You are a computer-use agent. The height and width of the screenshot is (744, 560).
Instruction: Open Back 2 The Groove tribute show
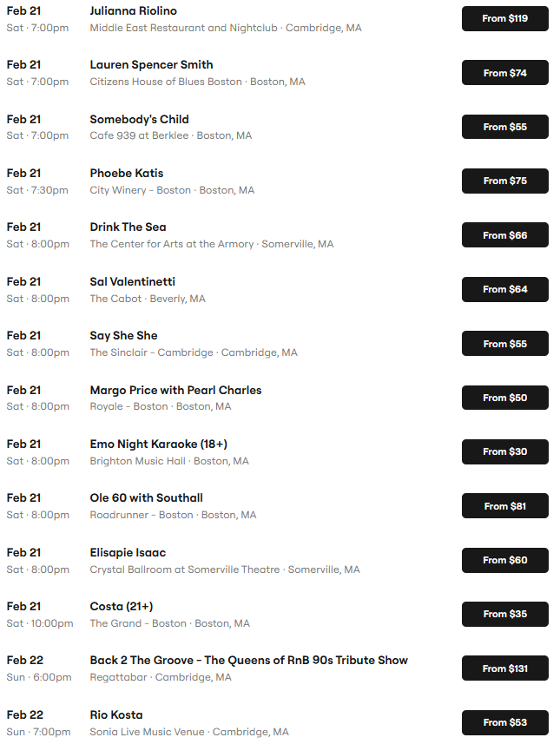[x=248, y=660]
